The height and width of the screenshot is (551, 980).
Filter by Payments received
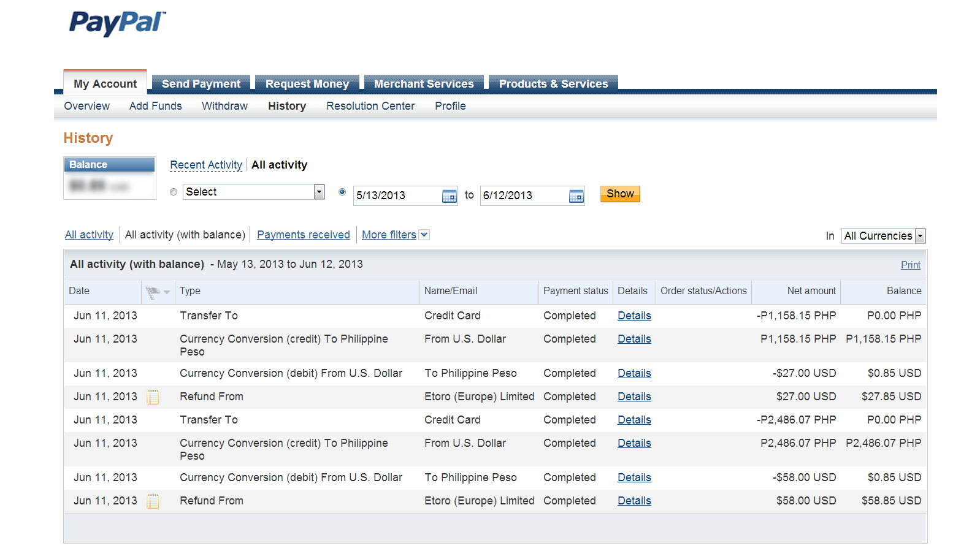point(304,235)
